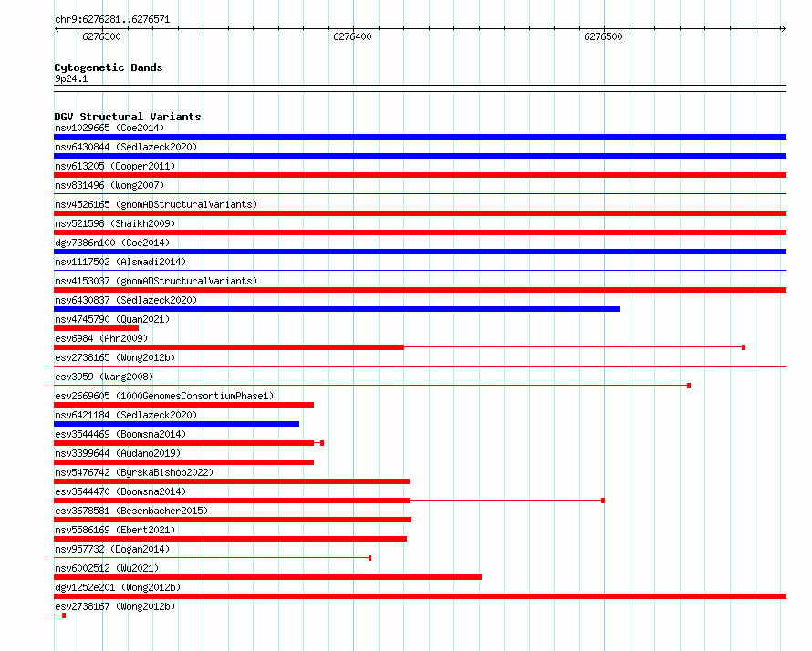Open variant nsv4526165 (gnomADStructuralVariants) label

click(156, 204)
